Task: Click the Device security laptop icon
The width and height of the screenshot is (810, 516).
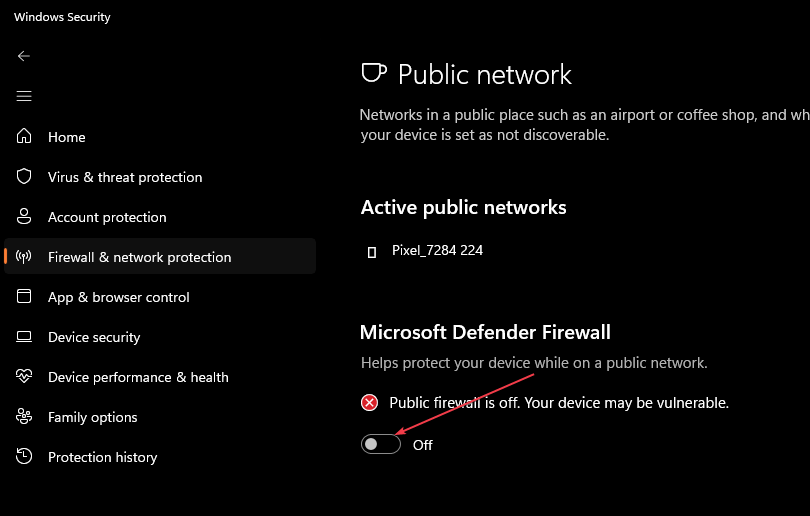Action: 24,337
